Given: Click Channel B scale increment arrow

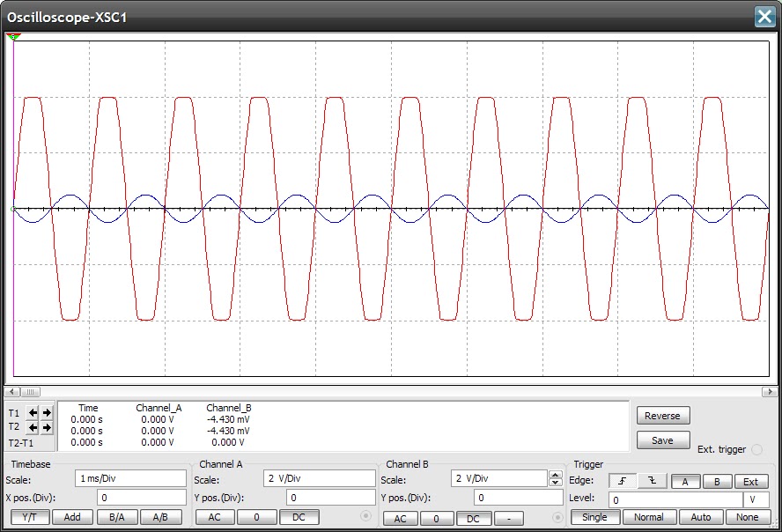Looking at the screenshot, I should pyautogui.click(x=553, y=474).
